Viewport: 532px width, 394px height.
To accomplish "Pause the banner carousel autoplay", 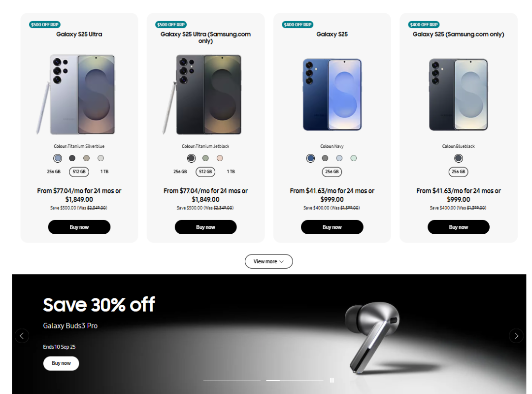I will click(x=332, y=380).
